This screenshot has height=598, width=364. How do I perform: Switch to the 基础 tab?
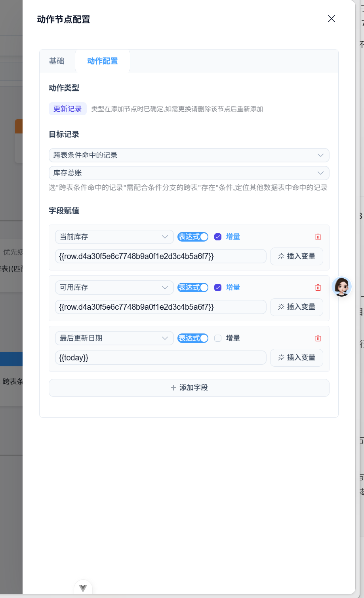tap(57, 61)
